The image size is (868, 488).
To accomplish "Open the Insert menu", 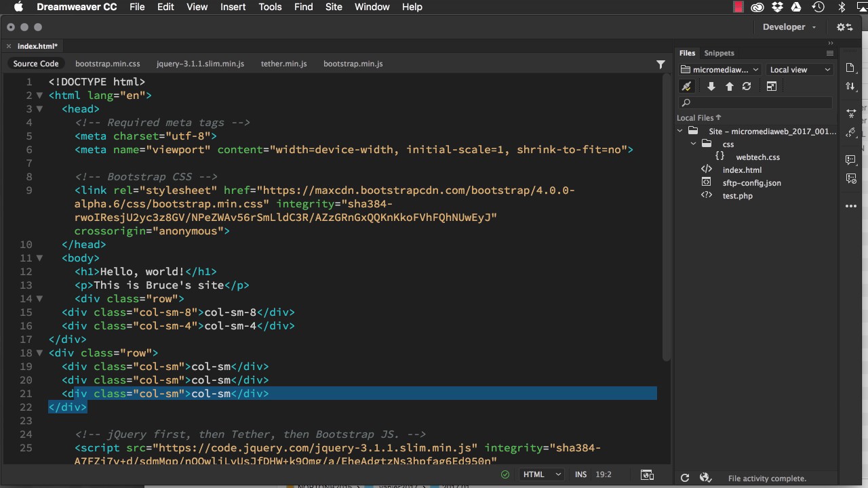I will click(x=233, y=7).
